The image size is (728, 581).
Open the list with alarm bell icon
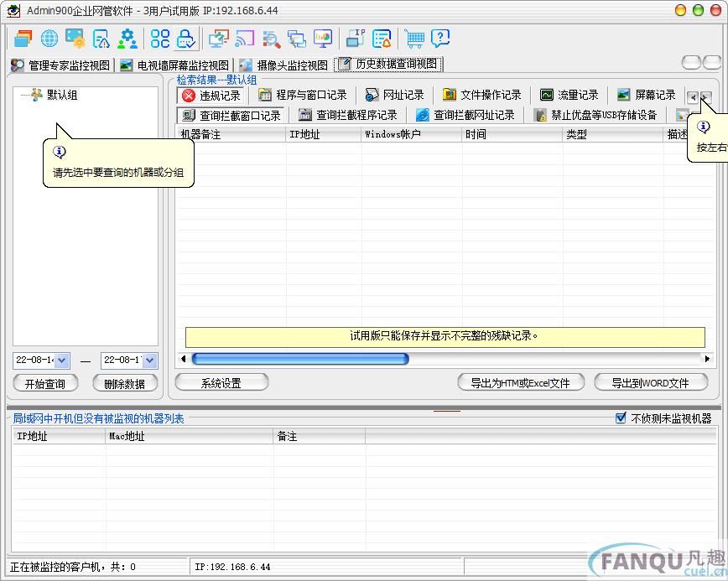[382, 39]
